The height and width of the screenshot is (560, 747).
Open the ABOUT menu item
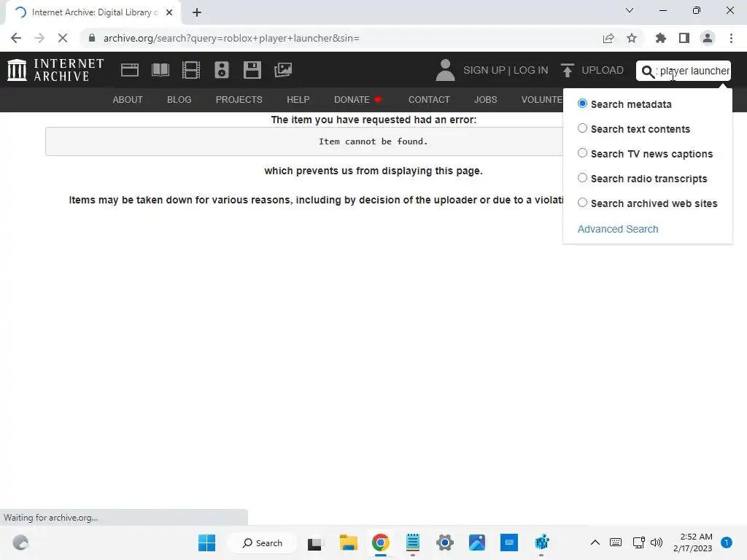[x=128, y=99]
